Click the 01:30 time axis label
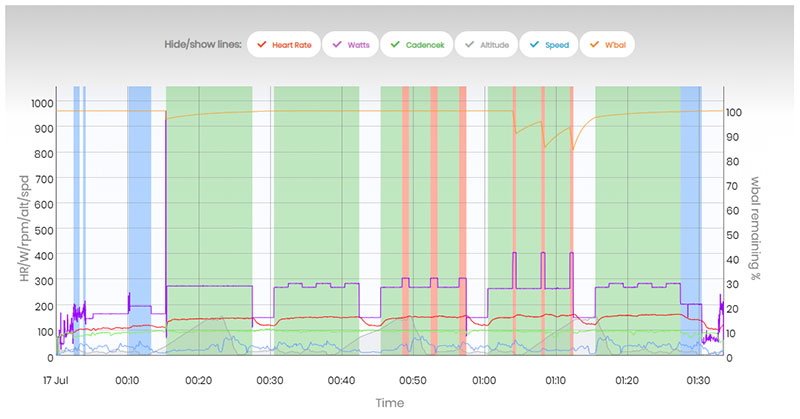This screenshot has height=419, width=800. pyautogui.click(x=700, y=380)
